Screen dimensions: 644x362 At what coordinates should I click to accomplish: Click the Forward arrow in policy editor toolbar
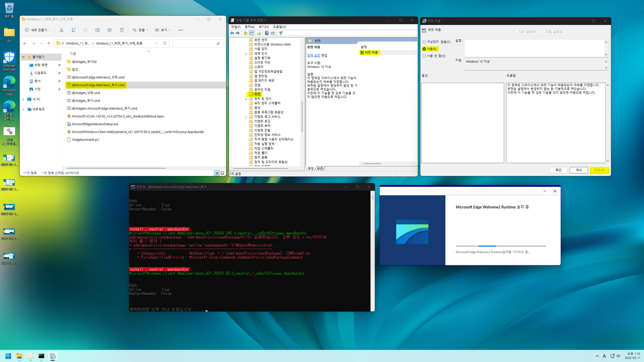coord(238,33)
